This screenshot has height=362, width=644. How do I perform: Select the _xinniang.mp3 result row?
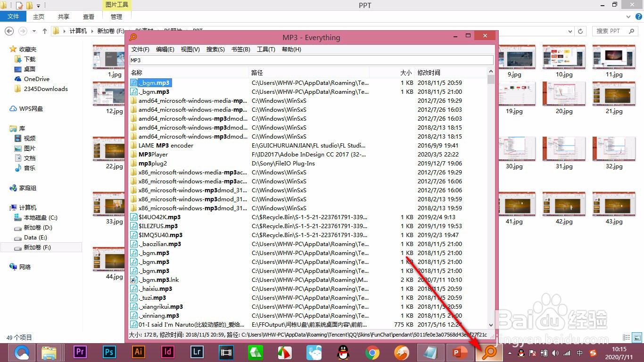[x=308, y=316]
